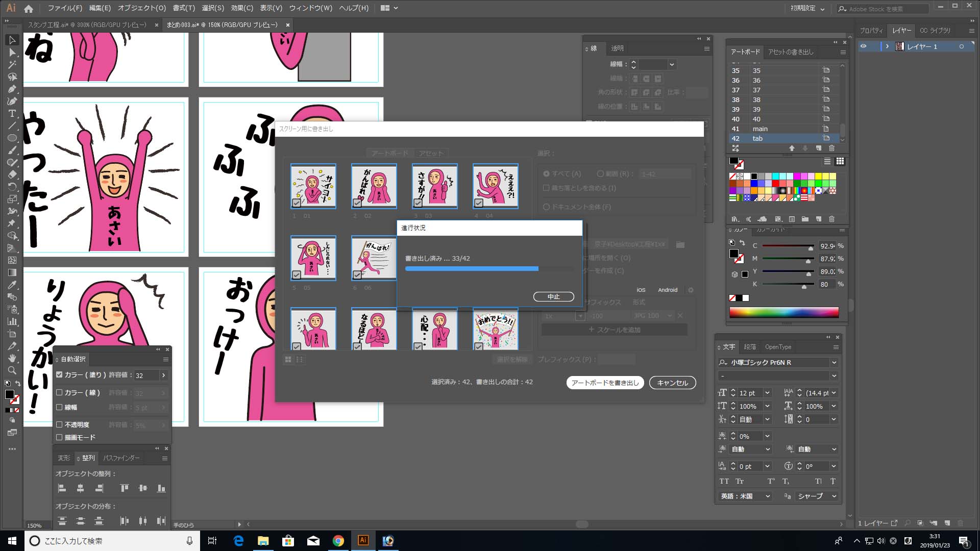The image size is (980, 551).
Task: Click delete artboard trash icon
Action: click(831, 148)
